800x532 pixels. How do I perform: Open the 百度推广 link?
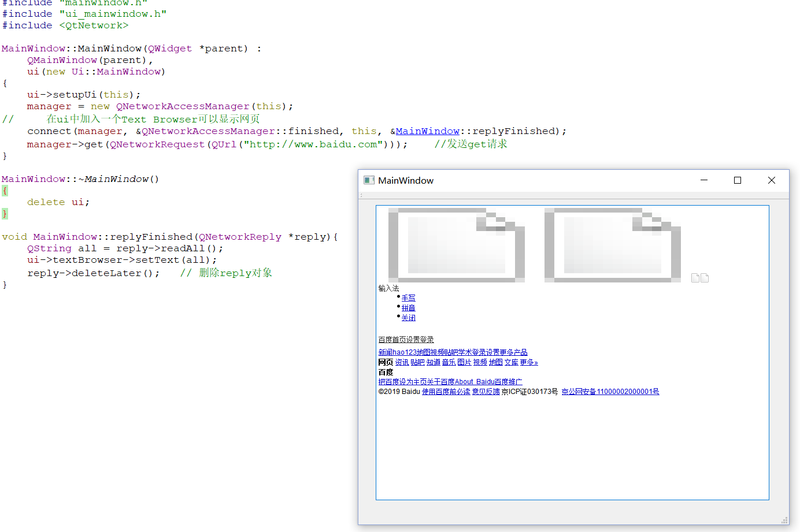(509, 382)
